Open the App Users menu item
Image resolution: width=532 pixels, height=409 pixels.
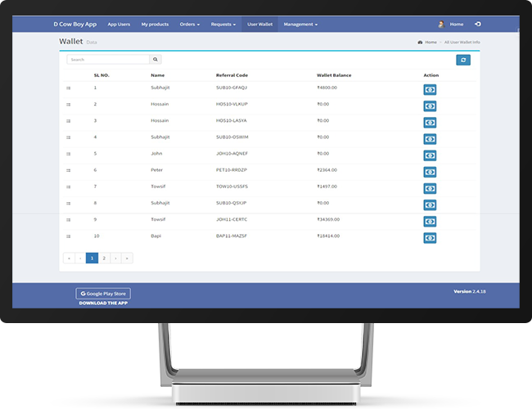pyautogui.click(x=119, y=25)
